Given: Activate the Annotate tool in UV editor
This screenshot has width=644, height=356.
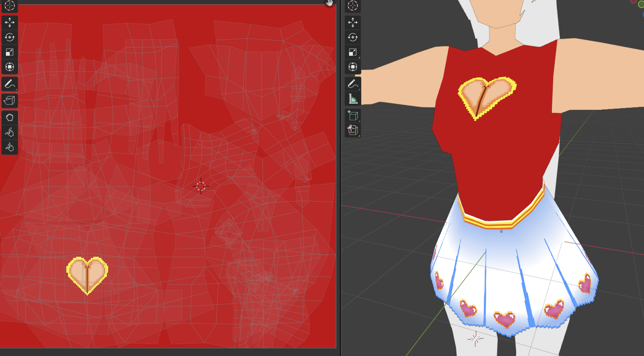Looking at the screenshot, I should [9, 84].
